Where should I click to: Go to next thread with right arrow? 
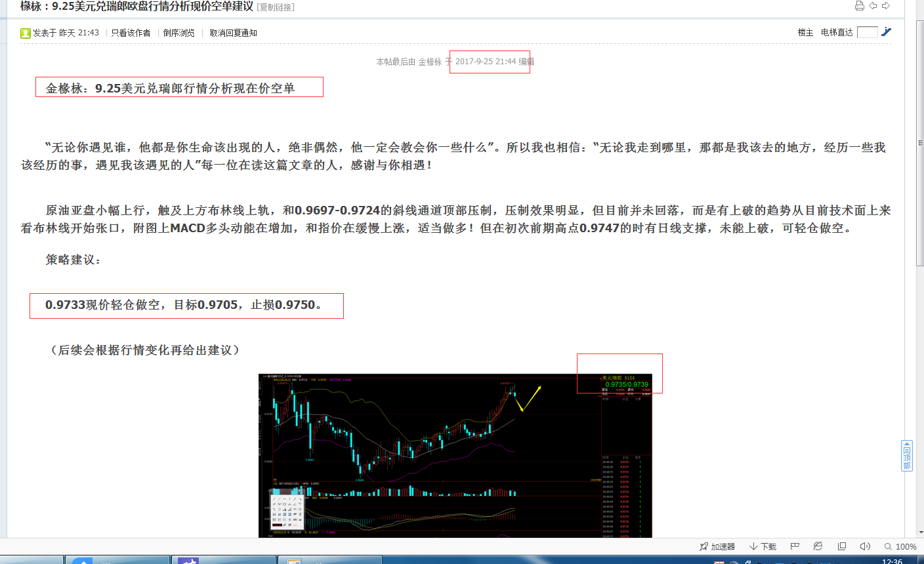click(886, 6)
